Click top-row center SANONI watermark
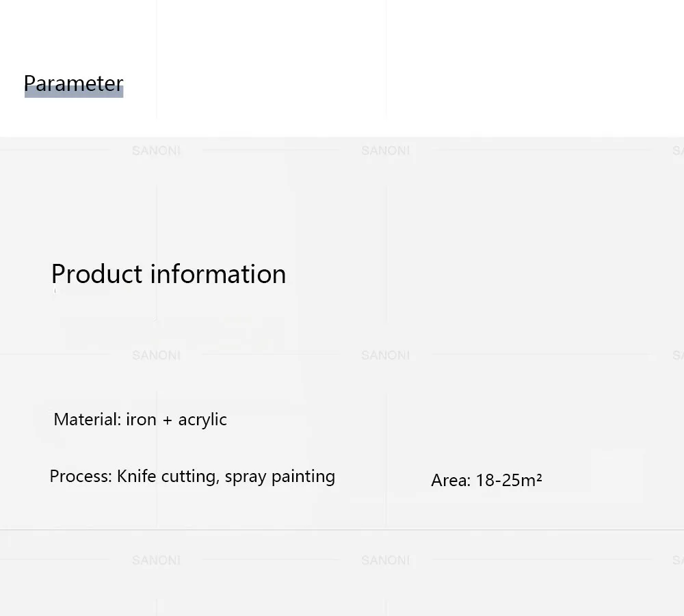Image resolution: width=684 pixels, height=616 pixels. coord(385,151)
